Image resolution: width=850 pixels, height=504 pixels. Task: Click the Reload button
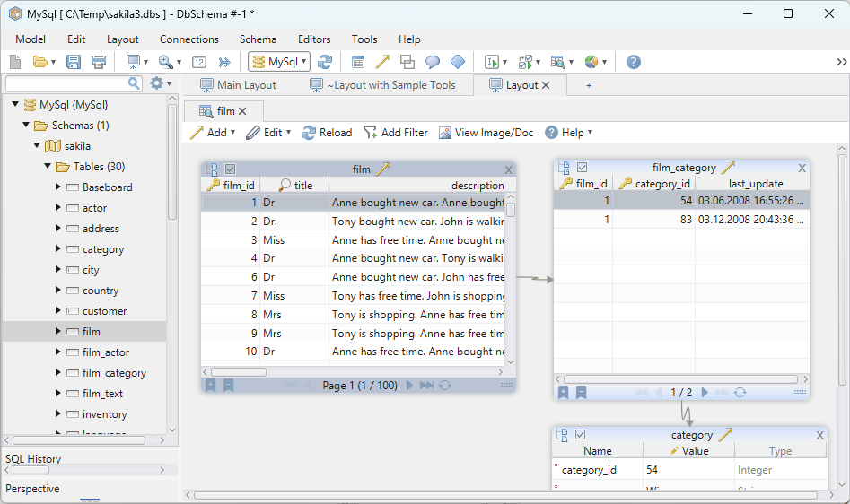(x=327, y=133)
